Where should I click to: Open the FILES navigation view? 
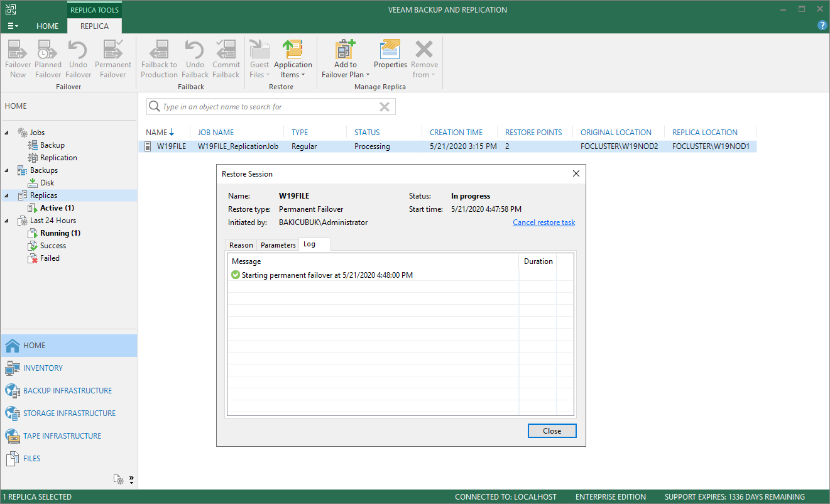tap(68, 459)
